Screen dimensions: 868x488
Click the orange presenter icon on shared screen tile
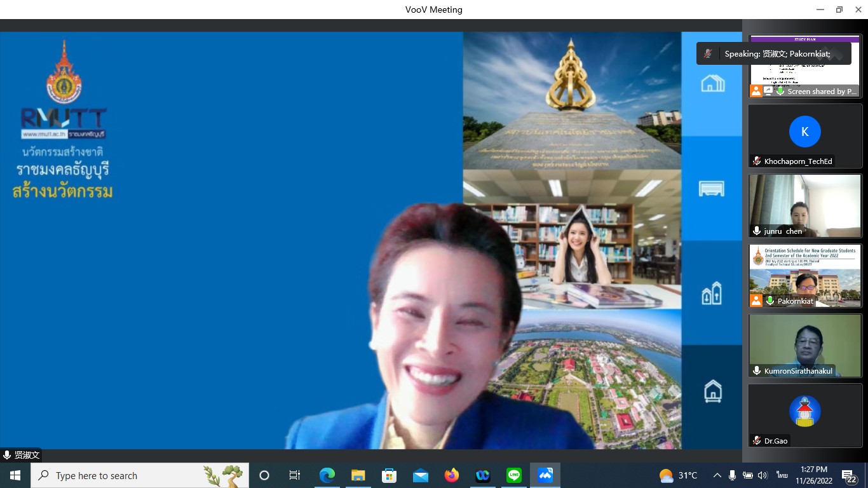tap(756, 91)
